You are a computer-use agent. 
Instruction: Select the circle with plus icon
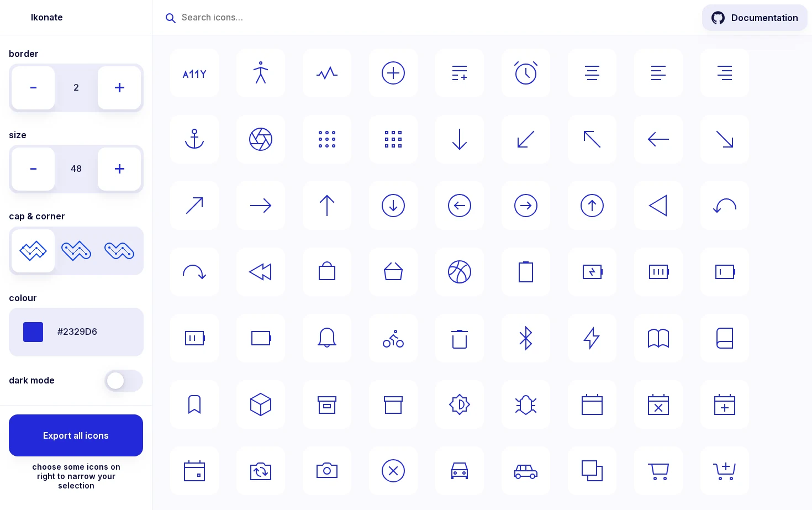tap(393, 73)
